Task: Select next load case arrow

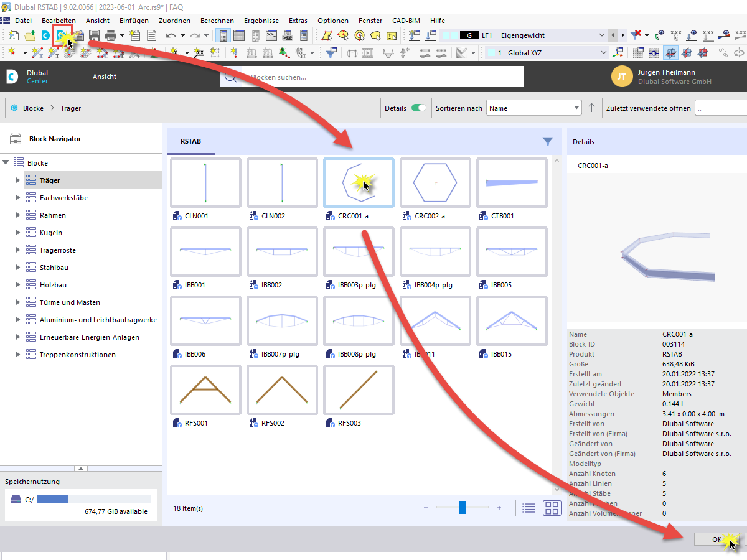Action: (x=622, y=35)
